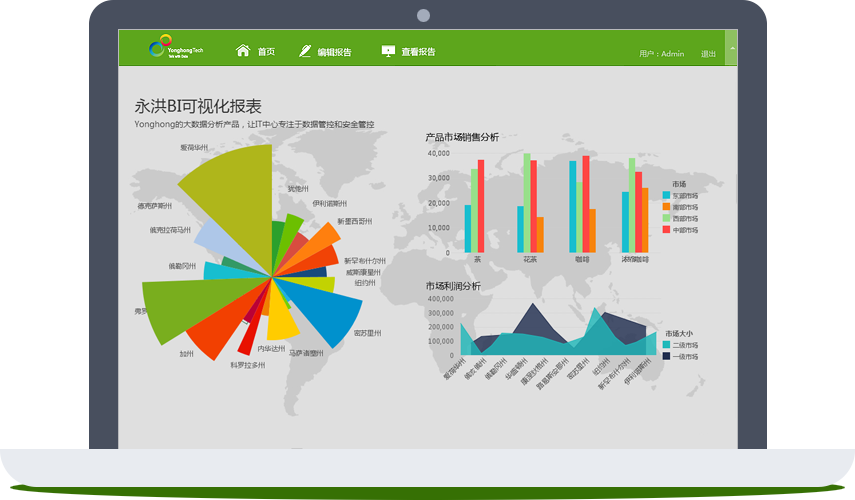Screen dimensions: 855x500
Task: Click the light green bar for 花茶
Action: (527, 203)
